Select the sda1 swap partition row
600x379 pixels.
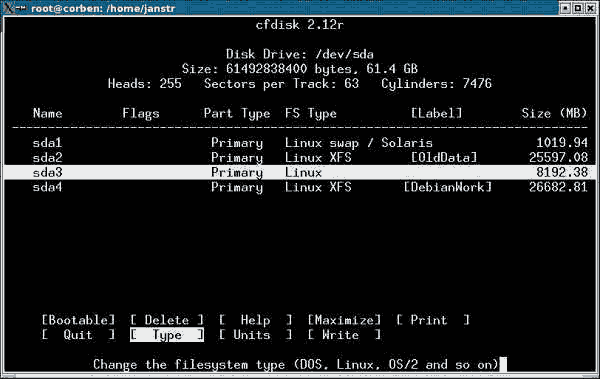tap(300, 143)
